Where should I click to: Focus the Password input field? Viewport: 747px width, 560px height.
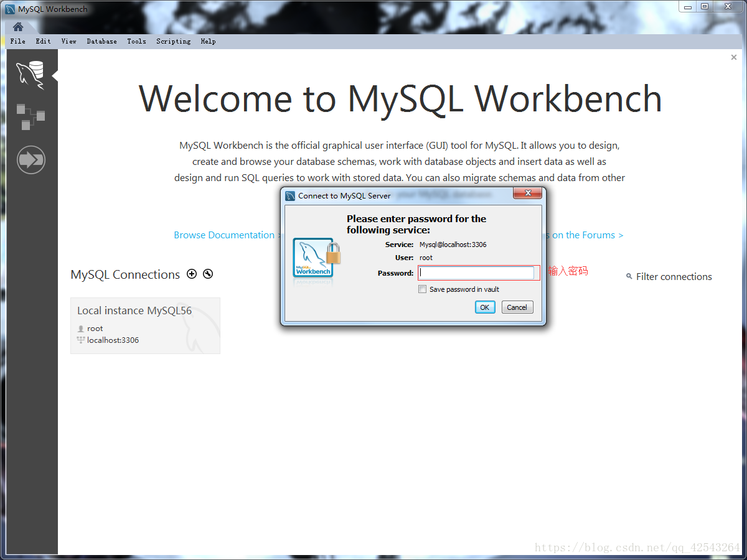pos(476,273)
